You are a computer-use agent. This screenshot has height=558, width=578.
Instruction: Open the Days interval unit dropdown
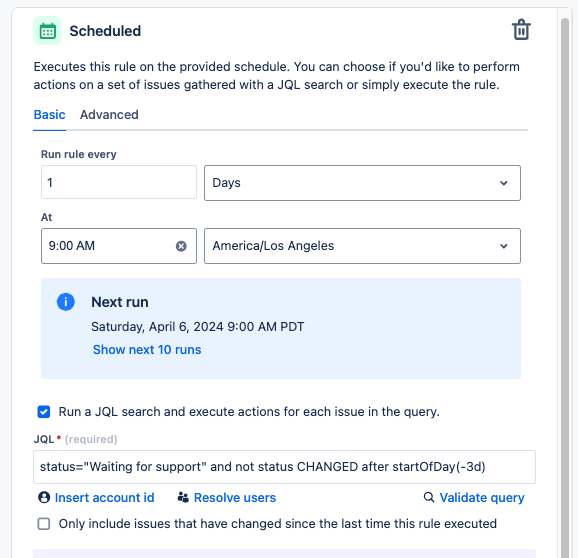362,183
